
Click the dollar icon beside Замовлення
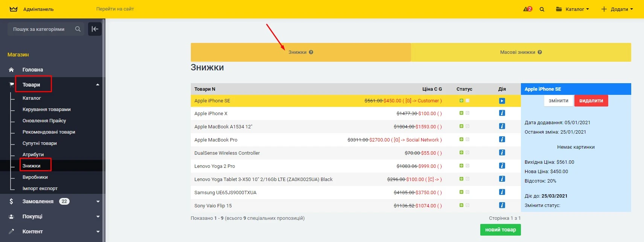pos(11,201)
